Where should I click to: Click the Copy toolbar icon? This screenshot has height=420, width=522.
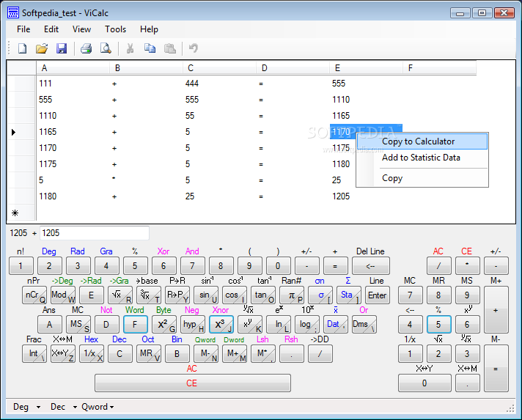150,48
